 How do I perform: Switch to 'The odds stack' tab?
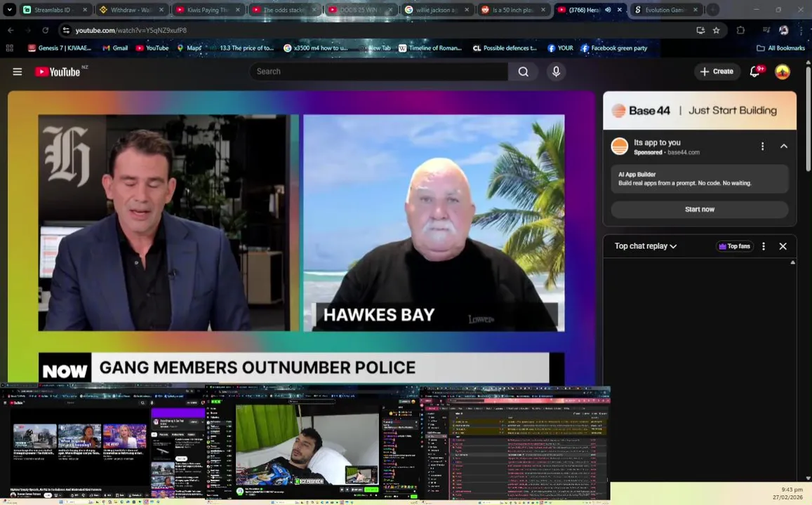click(283, 10)
